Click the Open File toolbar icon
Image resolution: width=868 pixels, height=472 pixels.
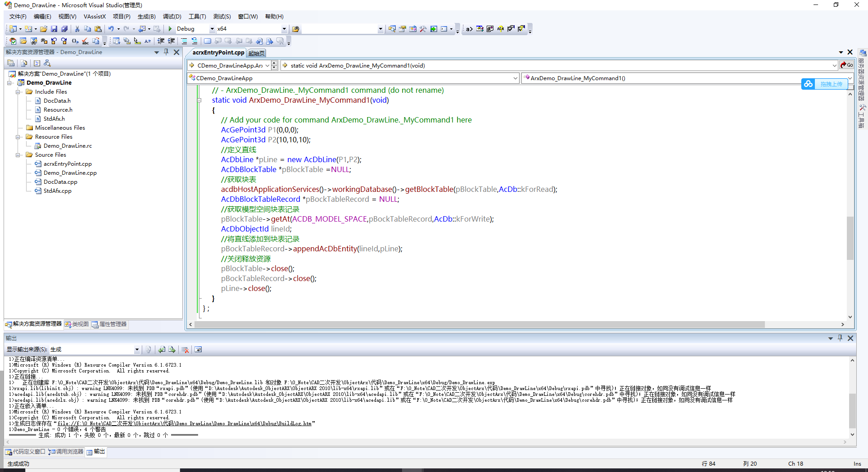pos(44,29)
